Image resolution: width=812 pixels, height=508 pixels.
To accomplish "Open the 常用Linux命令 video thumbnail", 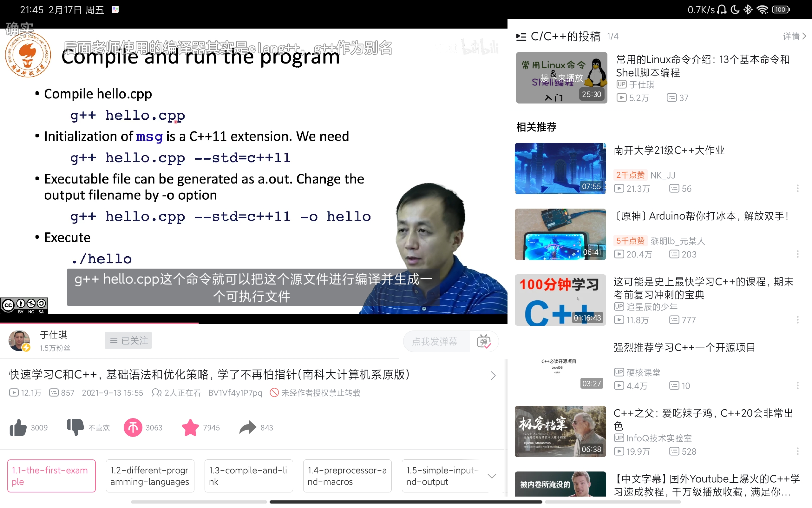I will coord(561,77).
